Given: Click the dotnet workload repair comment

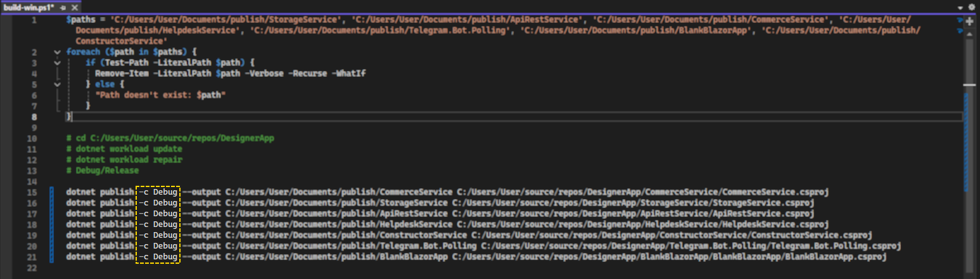Looking at the screenshot, I should click(x=124, y=160).
